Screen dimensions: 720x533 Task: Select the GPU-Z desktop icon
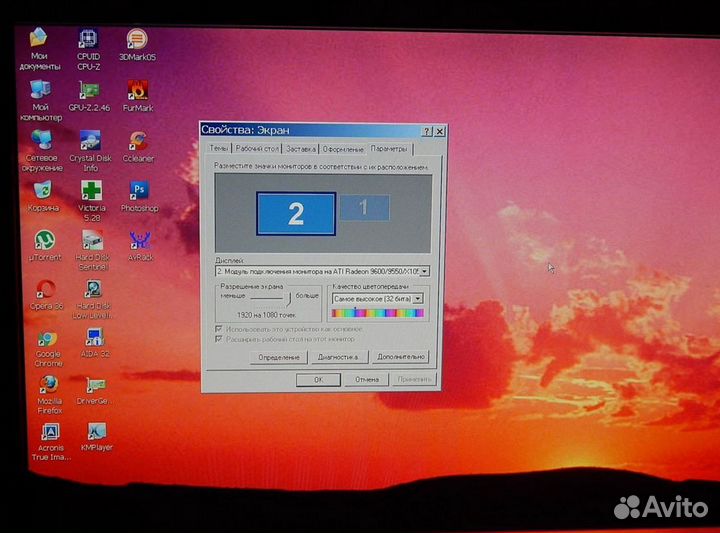pos(89,90)
